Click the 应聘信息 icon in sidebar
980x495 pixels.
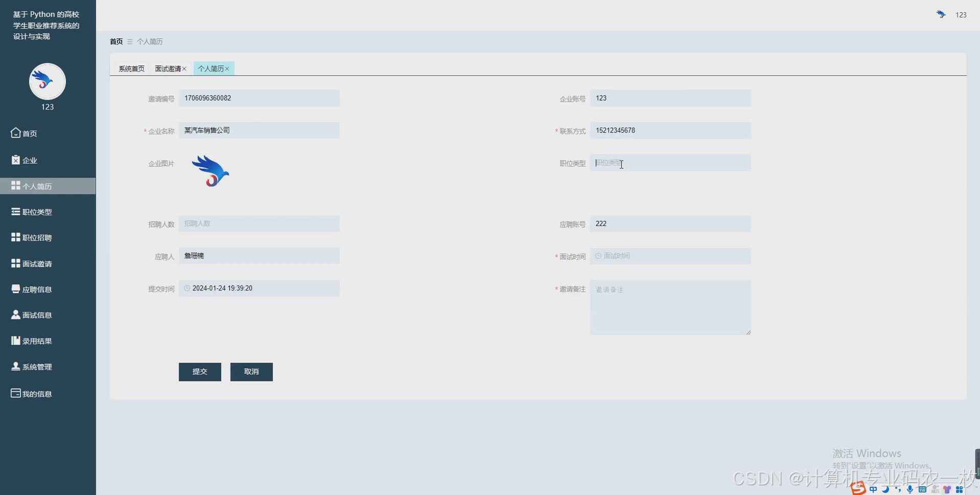pos(15,289)
